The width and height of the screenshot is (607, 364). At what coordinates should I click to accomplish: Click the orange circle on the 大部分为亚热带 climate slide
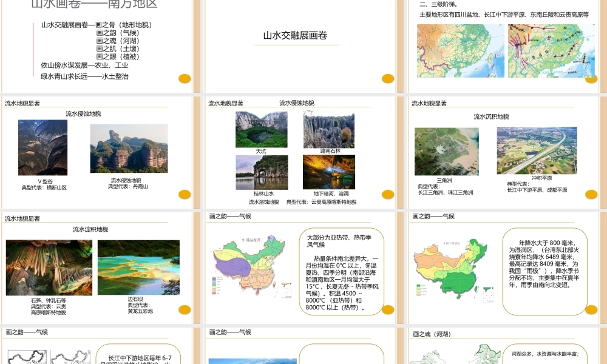pyautogui.click(x=388, y=310)
